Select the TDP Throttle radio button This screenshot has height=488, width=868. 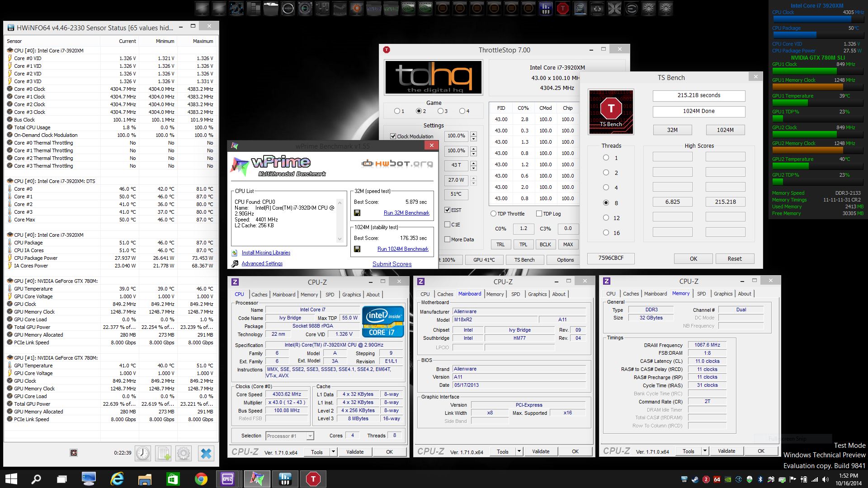click(x=493, y=214)
